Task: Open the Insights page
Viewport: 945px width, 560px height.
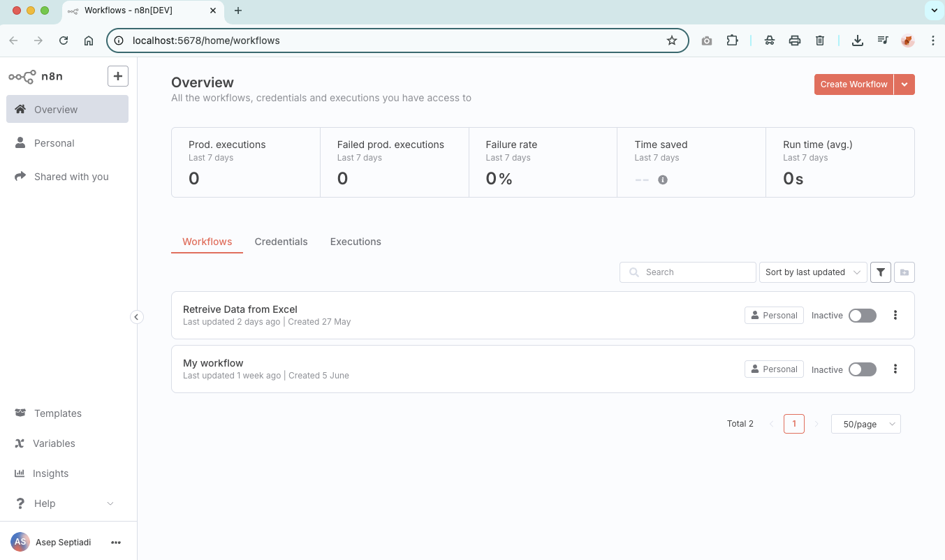Action: coord(67,473)
